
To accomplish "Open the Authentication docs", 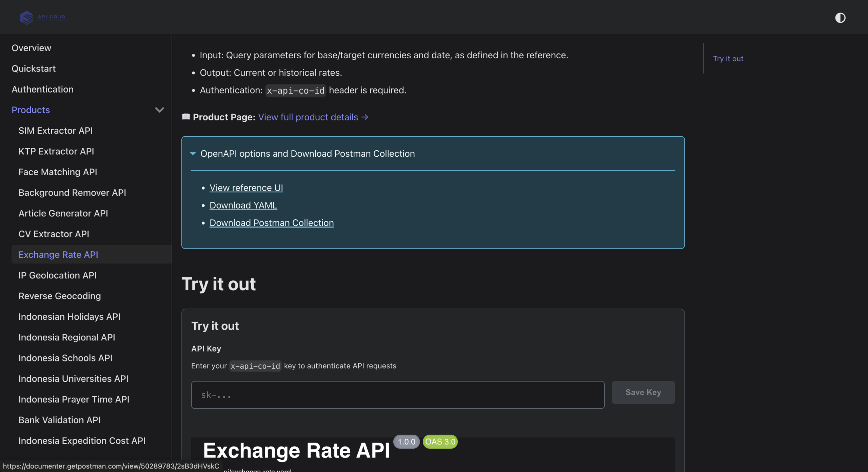I will [x=42, y=89].
